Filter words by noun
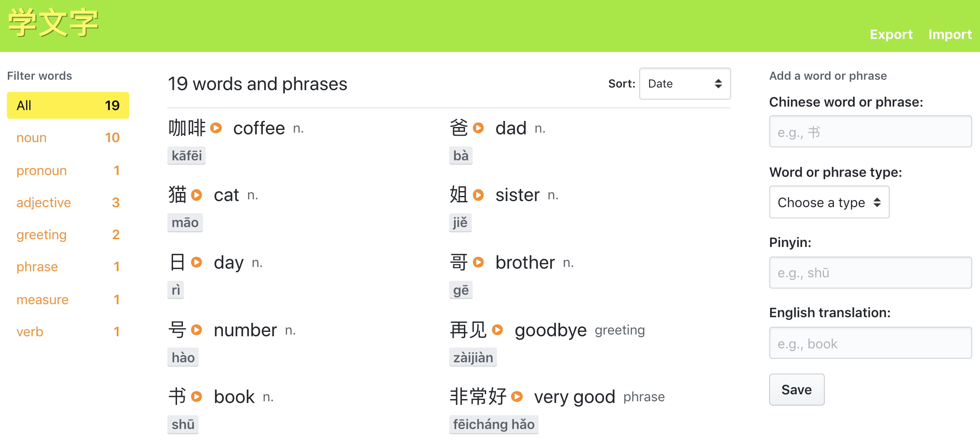 coord(68,138)
